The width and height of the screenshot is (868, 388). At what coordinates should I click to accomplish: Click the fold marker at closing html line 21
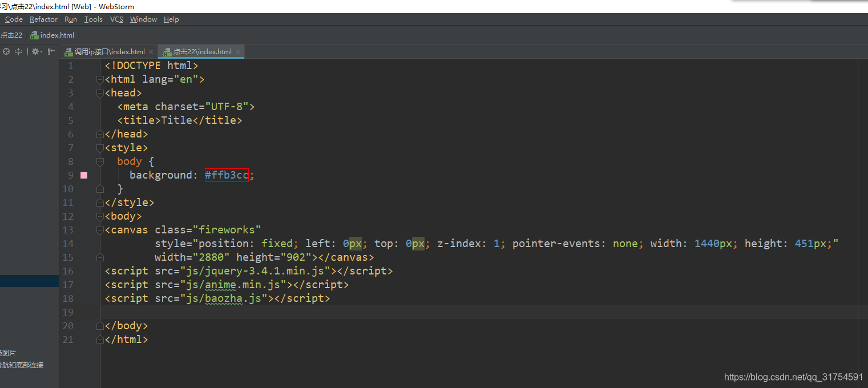point(100,339)
